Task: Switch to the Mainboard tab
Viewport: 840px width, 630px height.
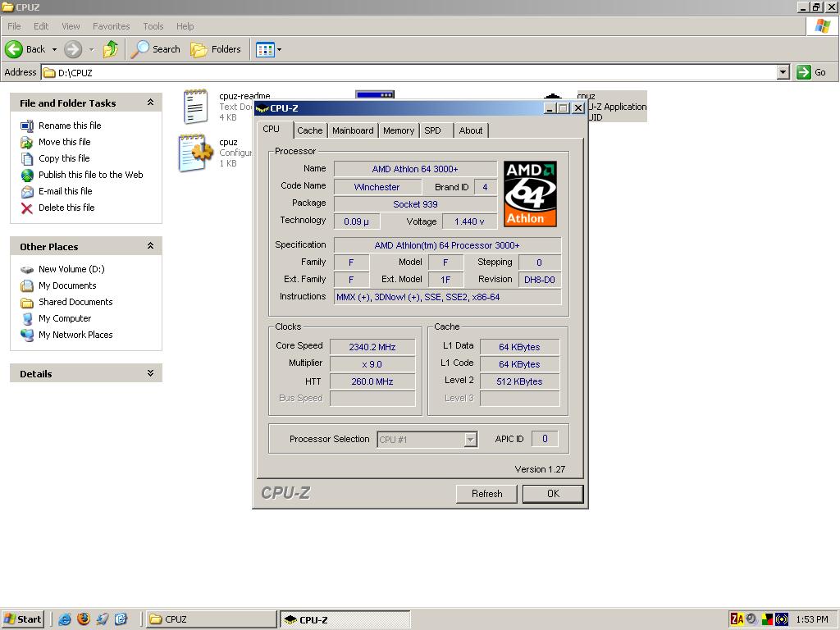Action: pos(353,130)
